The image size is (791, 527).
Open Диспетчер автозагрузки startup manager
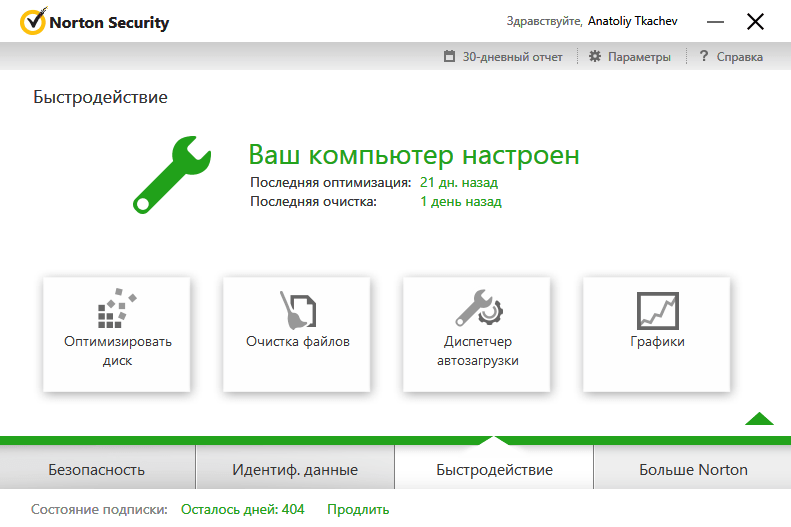pyautogui.click(x=477, y=334)
